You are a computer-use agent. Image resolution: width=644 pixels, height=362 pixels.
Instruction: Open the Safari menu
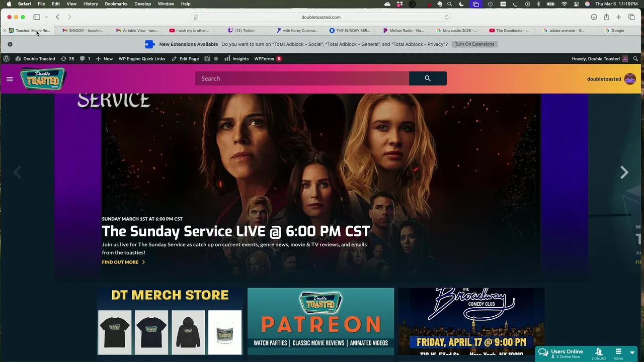pyautogui.click(x=24, y=4)
